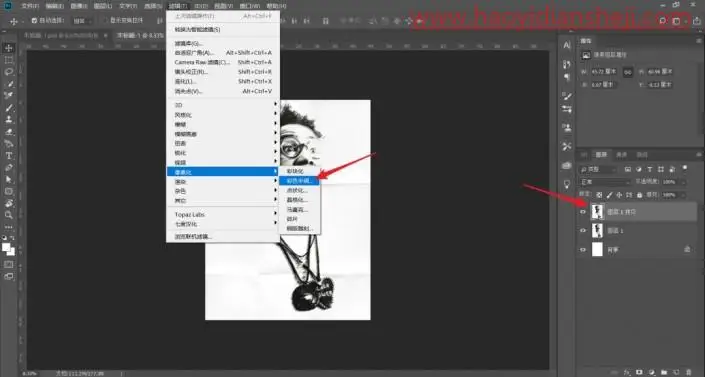
Task: Select the Zoom tool
Action: 9,215
